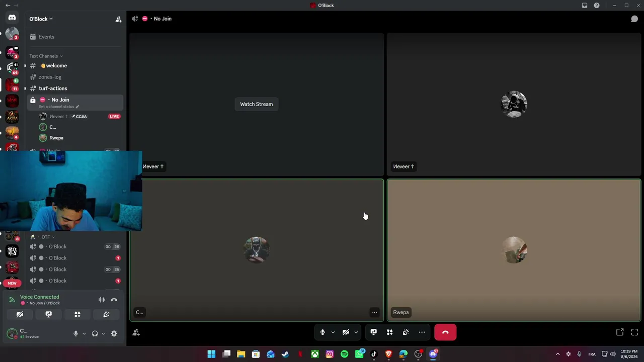The image size is (644, 362).
Task: Edit channel status pencil icon
Action: (x=77, y=107)
